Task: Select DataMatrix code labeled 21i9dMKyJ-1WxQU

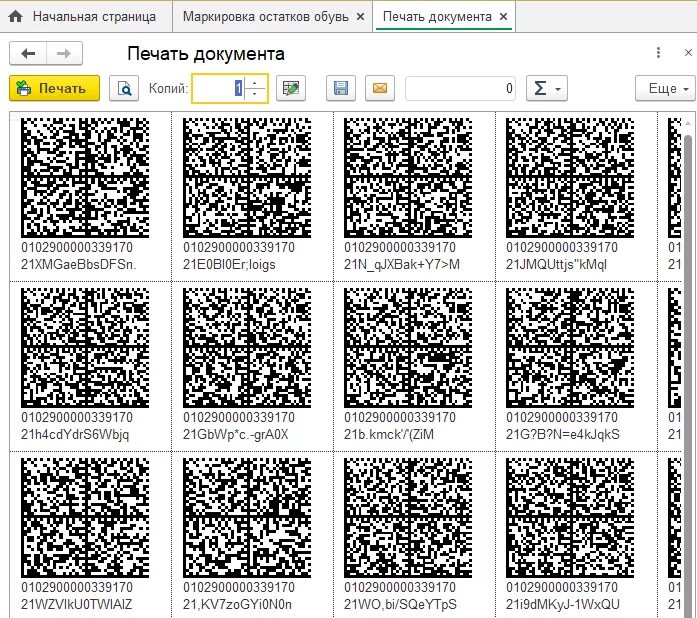Action: pyautogui.click(x=570, y=518)
